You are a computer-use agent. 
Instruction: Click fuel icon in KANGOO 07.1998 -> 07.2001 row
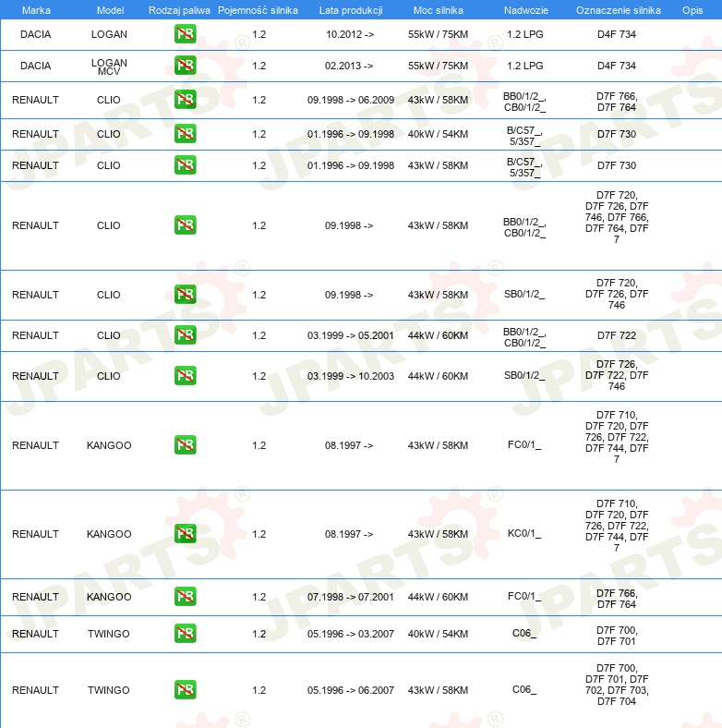186,597
